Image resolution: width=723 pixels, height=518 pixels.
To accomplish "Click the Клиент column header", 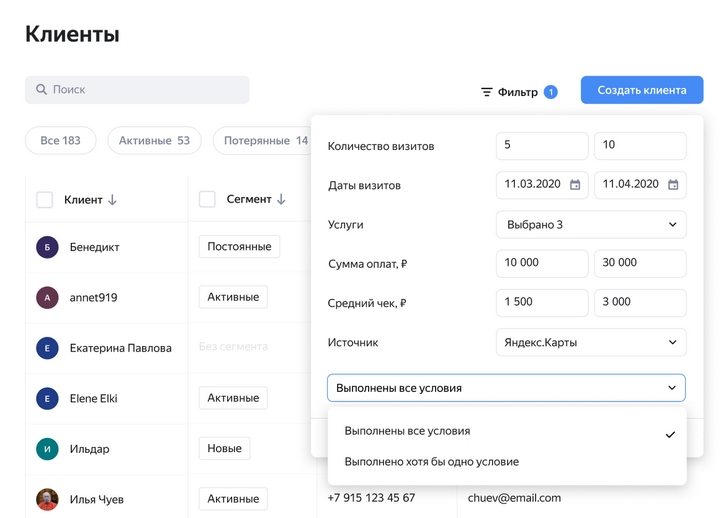I will click(x=83, y=200).
